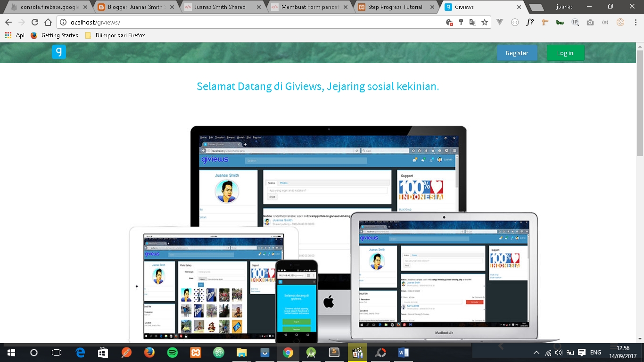Click the blocked cookies icon in address bar

(449, 22)
